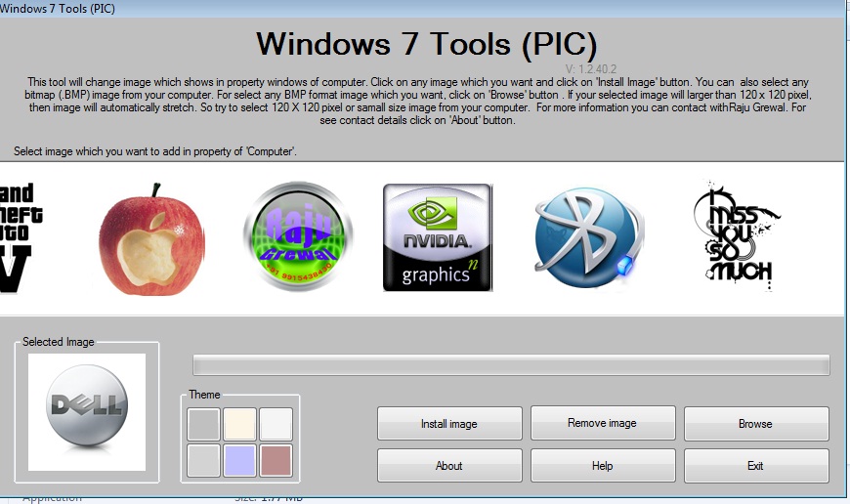Exit the Windows 7 Tools application

pyautogui.click(x=756, y=466)
